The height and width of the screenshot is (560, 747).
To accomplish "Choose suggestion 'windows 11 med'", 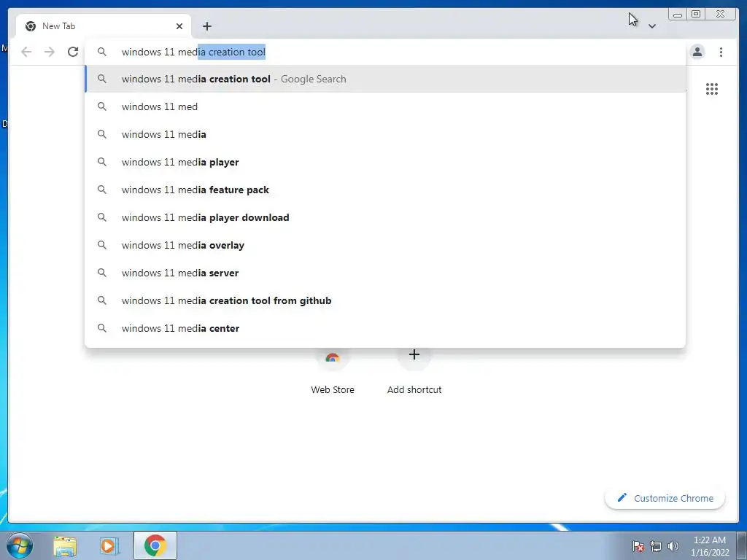I will [x=385, y=106].
